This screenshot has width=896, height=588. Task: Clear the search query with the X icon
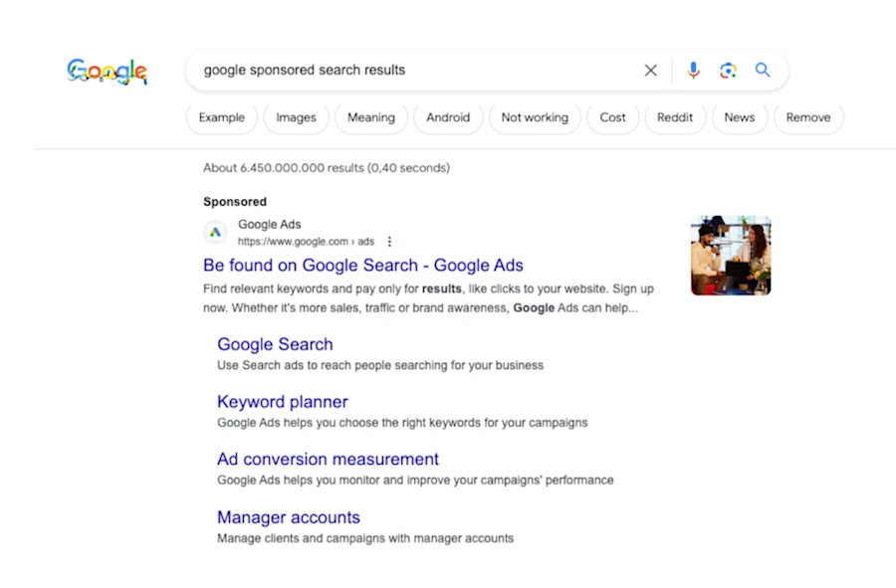[x=650, y=70]
